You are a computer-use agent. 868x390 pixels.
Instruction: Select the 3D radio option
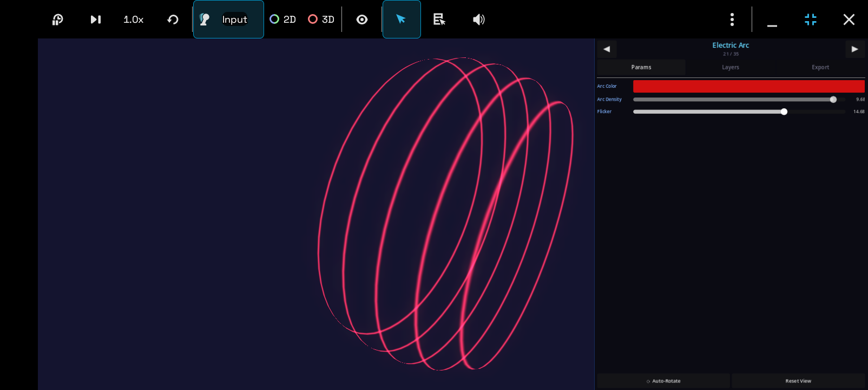pyautogui.click(x=321, y=19)
